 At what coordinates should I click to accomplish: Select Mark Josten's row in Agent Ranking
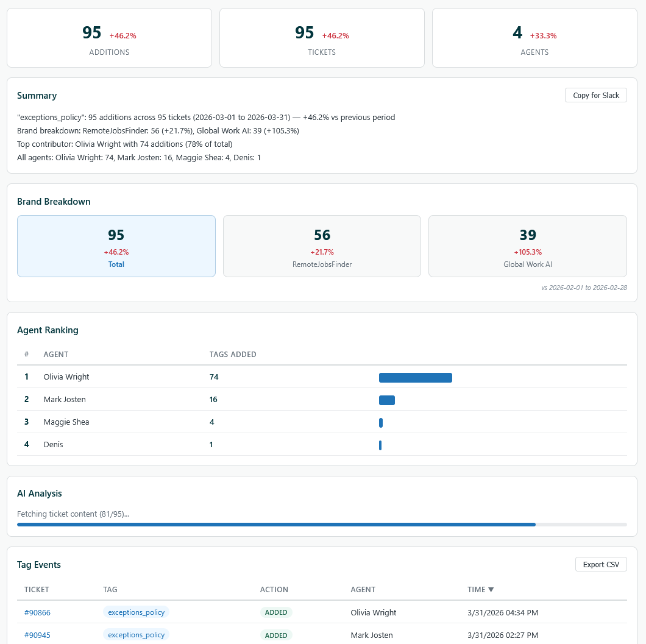(x=244, y=400)
